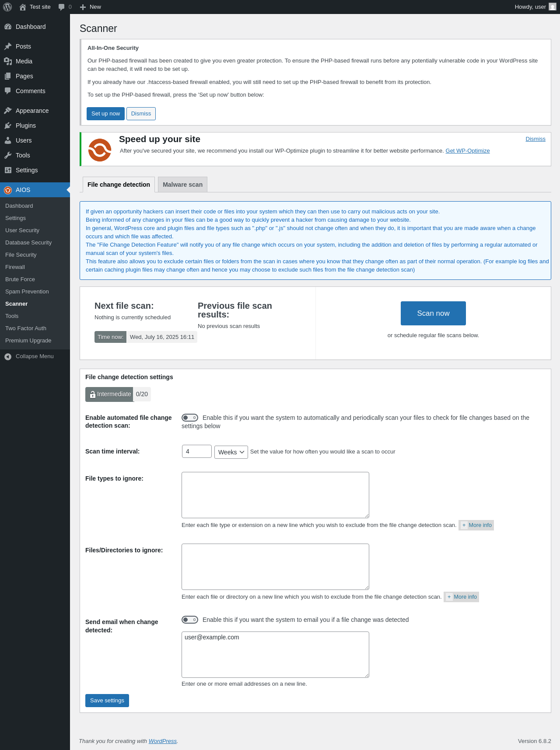
Task: Open AIOS Spam Prevention submenu
Action: click(35, 292)
